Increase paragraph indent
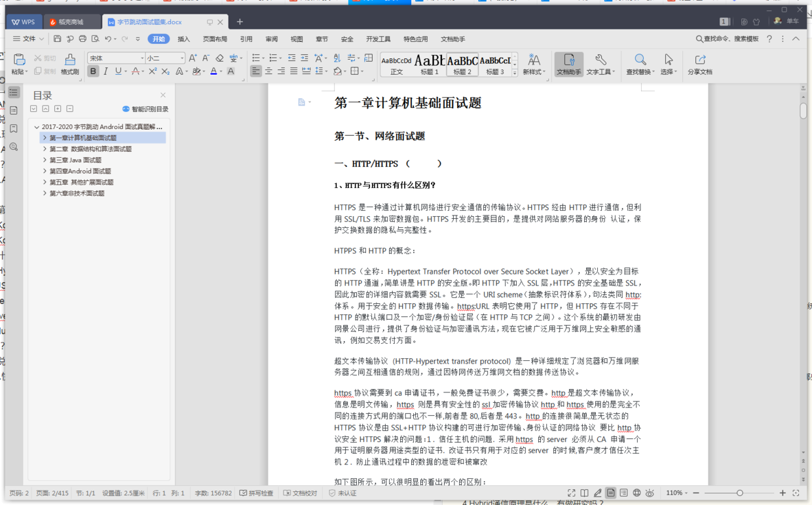 pyautogui.click(x=304, y=58)
